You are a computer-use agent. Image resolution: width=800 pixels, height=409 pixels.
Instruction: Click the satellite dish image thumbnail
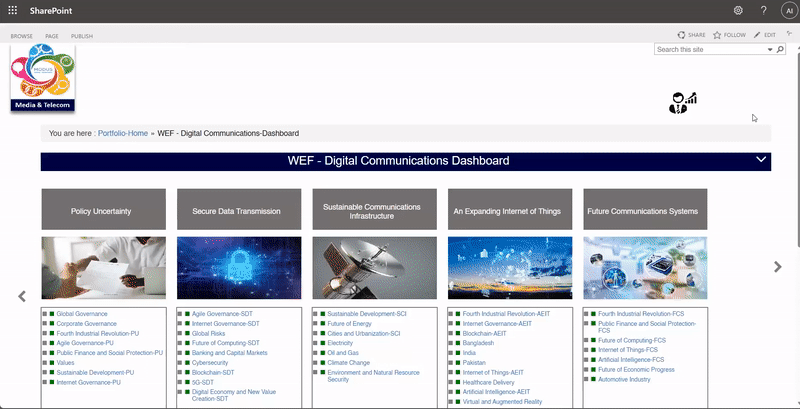[374, 268]
